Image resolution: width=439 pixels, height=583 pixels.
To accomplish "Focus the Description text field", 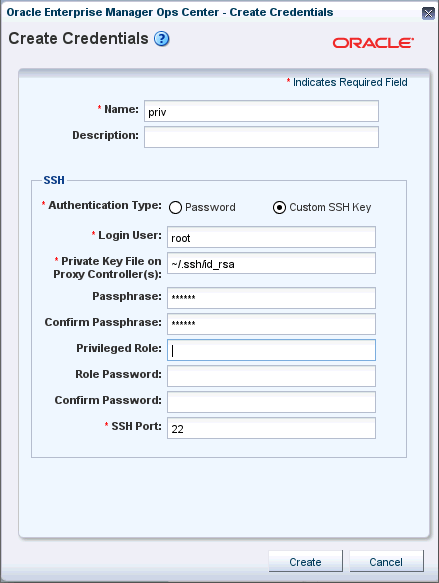I will coord(261,137).
